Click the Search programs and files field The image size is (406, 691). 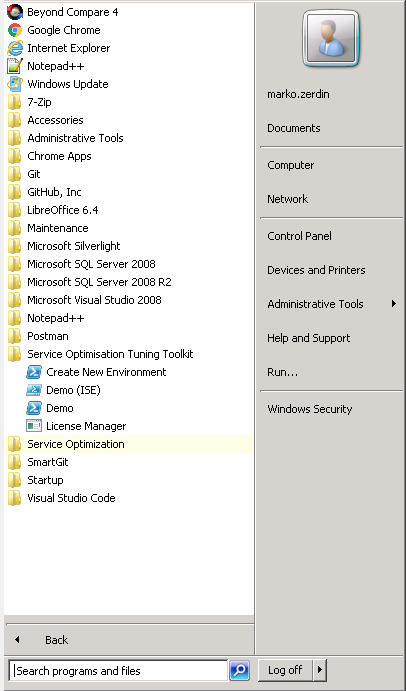pos(118,671)
